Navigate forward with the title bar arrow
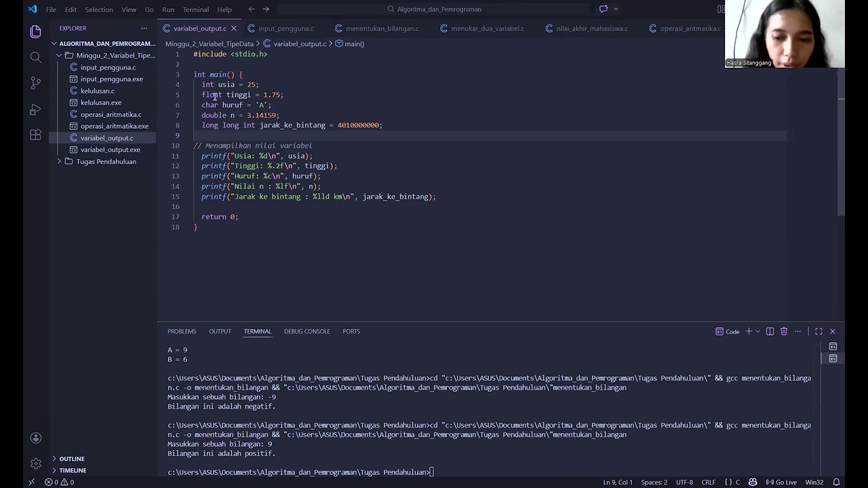Viewport: 868px width, 488px height. pos(266,9)
